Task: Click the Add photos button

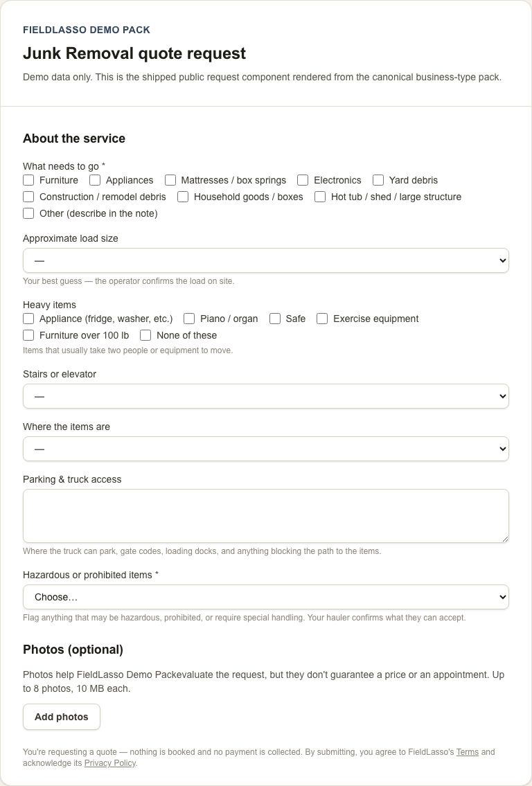Action: pyautogui.click(x=62, y=717)
